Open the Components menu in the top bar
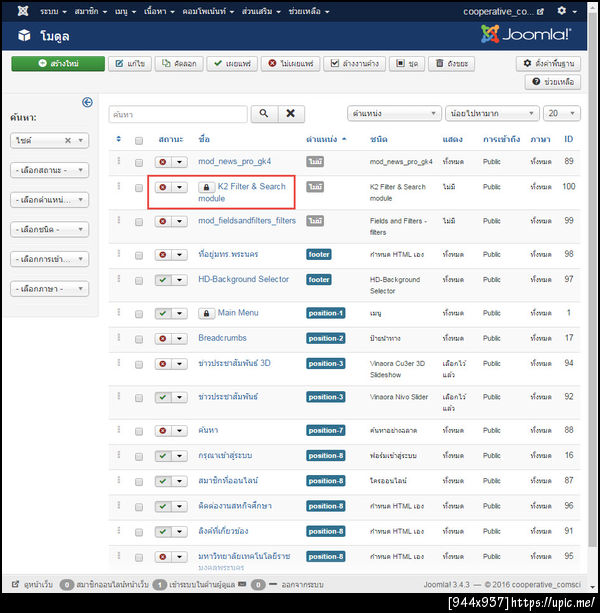600x613 pixels. 208,11
